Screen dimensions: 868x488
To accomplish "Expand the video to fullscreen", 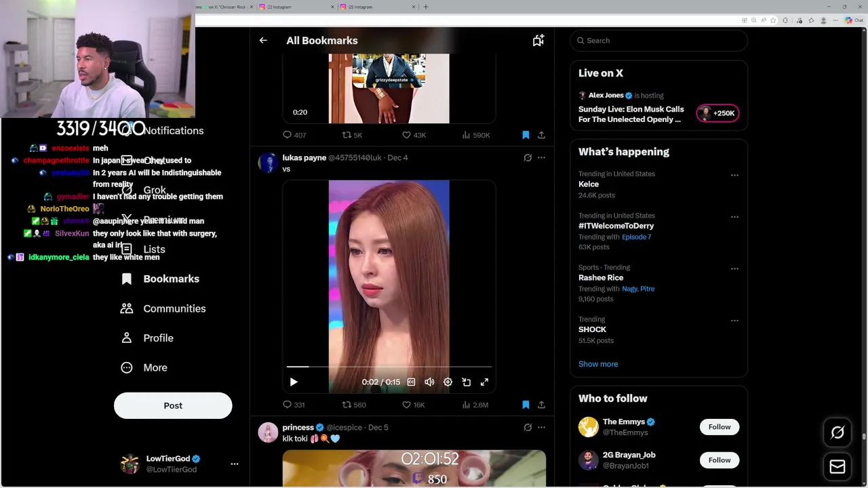I will pos(484,382).
